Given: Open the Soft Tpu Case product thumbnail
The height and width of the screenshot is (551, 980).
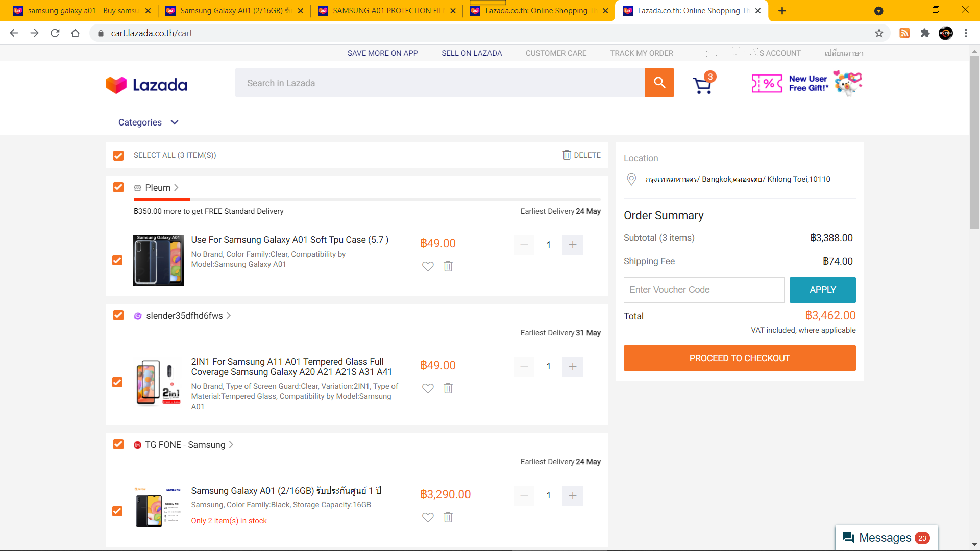Looking at the screenshot, I should pyautogui.click(x=158, y=260).
